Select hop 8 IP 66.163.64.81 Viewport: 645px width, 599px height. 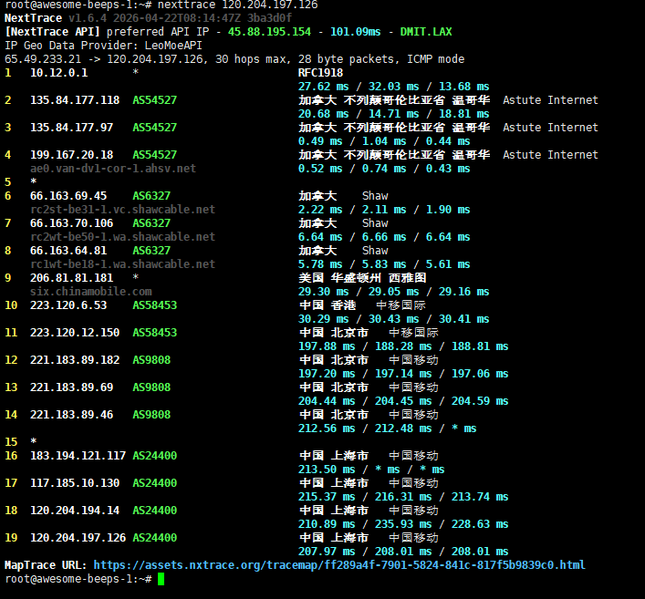[68, 251]
